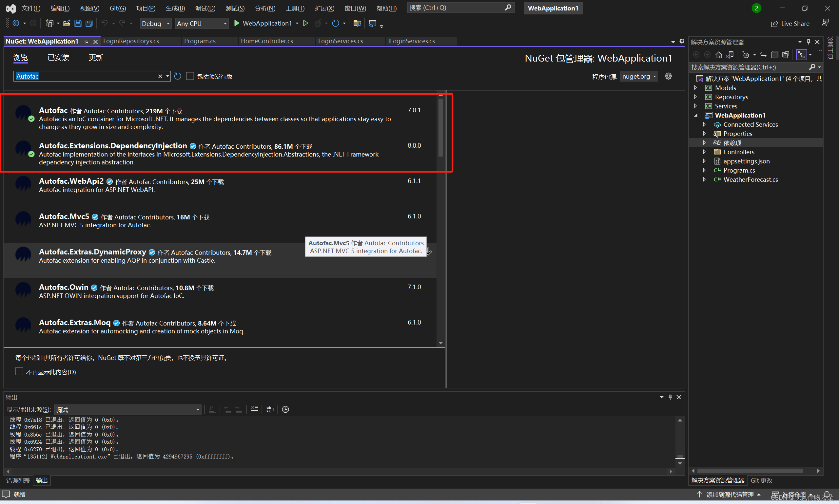Click the save file icon
This screenshot has height=504, width=839.
pyautogui.click(x=78, y=24)
